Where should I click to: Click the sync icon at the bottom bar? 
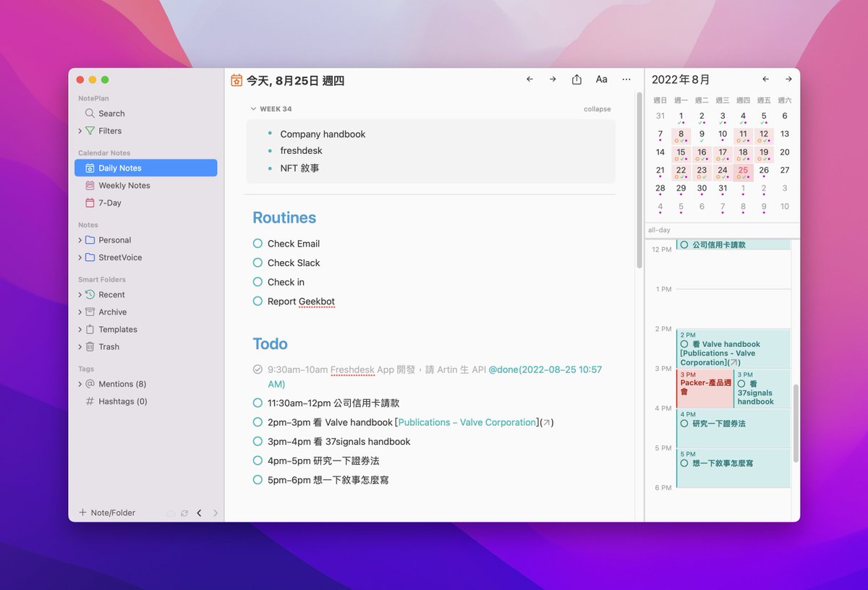pyautogui.click(x=185, y=513)
